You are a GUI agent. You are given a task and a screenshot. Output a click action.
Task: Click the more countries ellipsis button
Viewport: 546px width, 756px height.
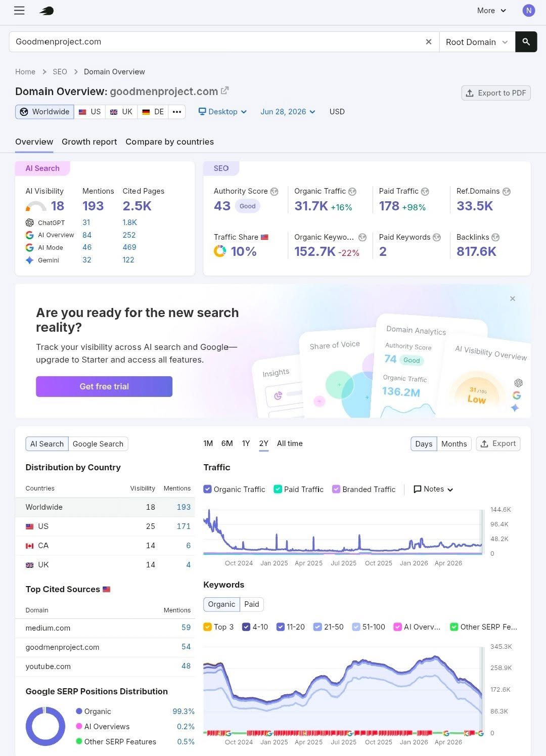point(177,112)
